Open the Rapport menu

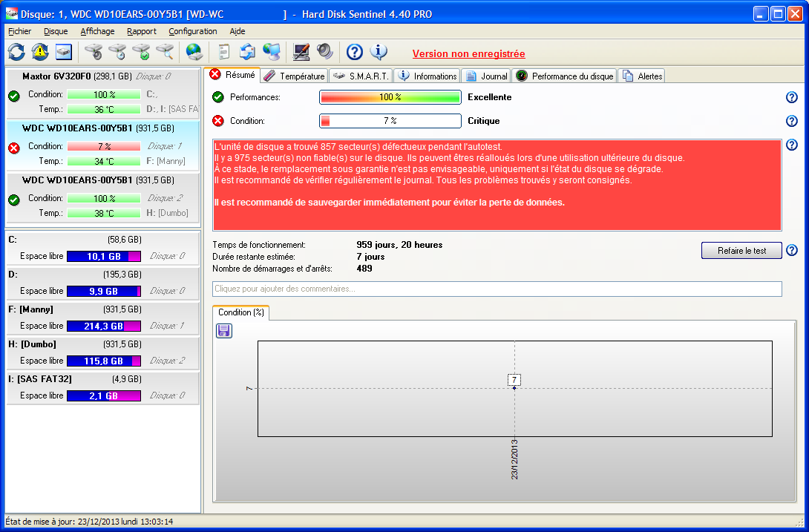coord(141,31)
